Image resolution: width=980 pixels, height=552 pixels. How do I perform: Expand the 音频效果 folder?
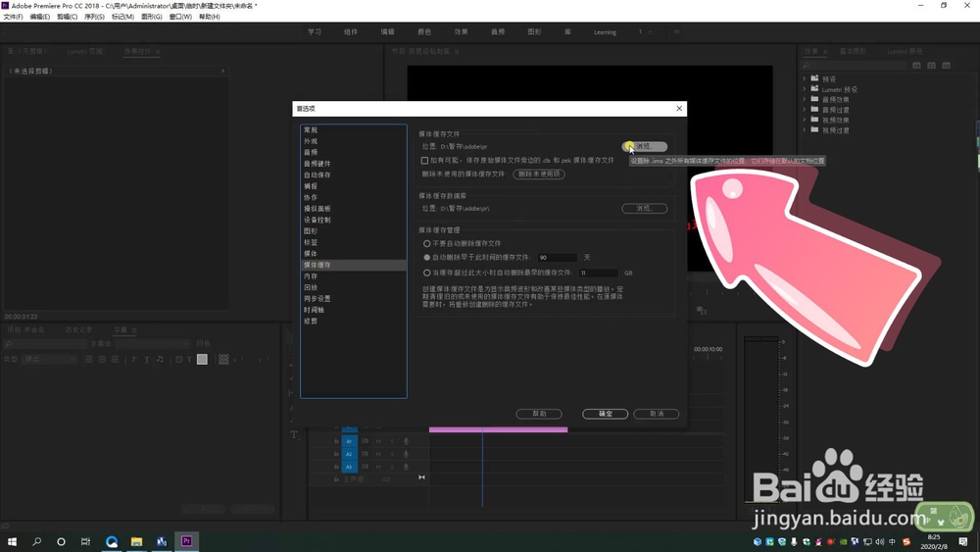[x=805, y=99]
